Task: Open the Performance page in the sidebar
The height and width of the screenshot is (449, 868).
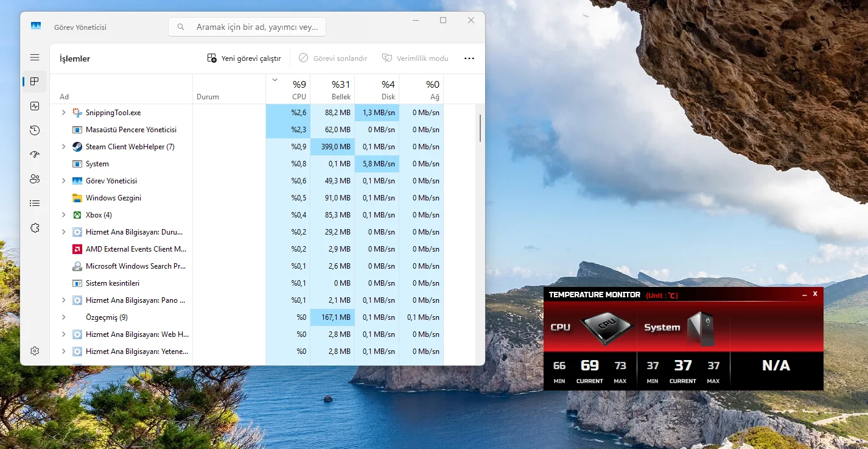Action: 35,106
